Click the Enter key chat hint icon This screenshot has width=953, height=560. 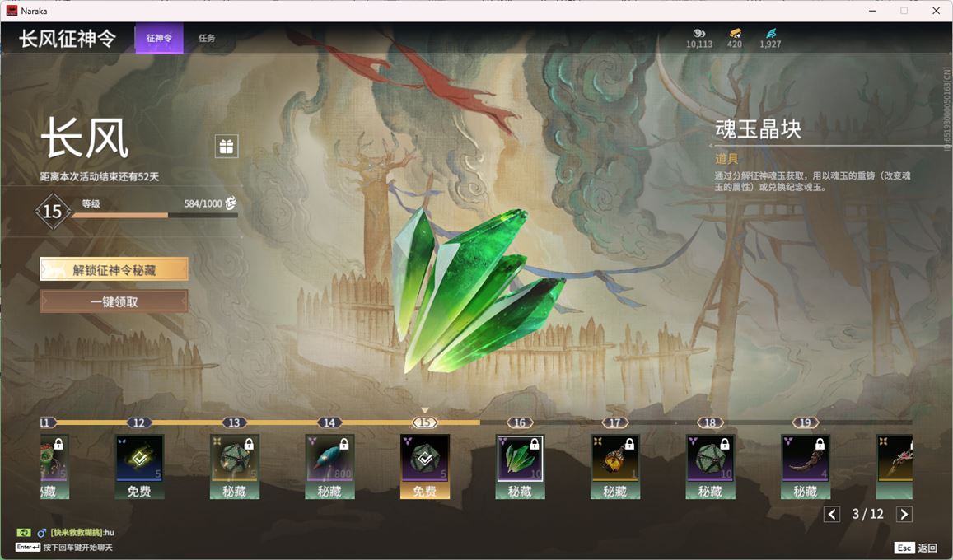[x=28, y=548]
